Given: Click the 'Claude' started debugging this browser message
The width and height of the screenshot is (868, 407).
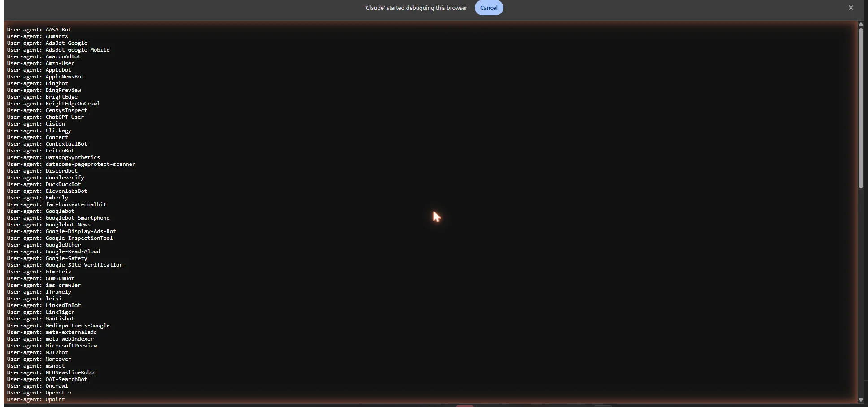Looking at the screenshot, I should coord(416,8).
